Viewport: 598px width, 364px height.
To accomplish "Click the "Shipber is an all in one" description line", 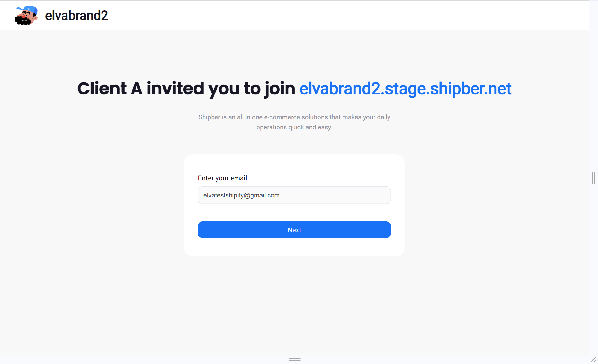I will pyautogui.click(x=294, y=117).
